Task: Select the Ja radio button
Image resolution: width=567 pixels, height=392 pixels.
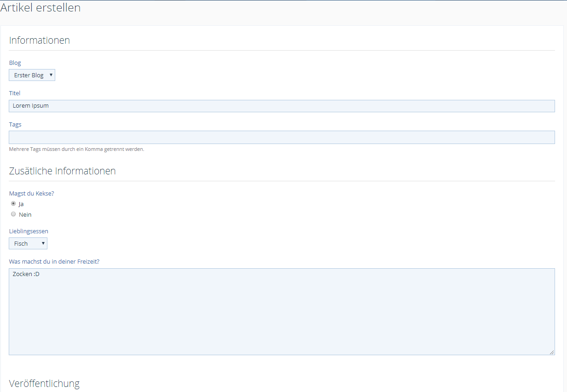Action: click(x=13, y=203)
